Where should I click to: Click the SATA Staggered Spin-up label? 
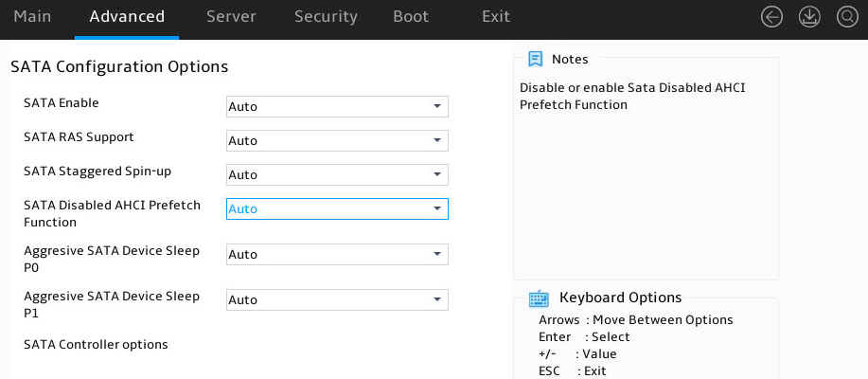pos(97,171)
